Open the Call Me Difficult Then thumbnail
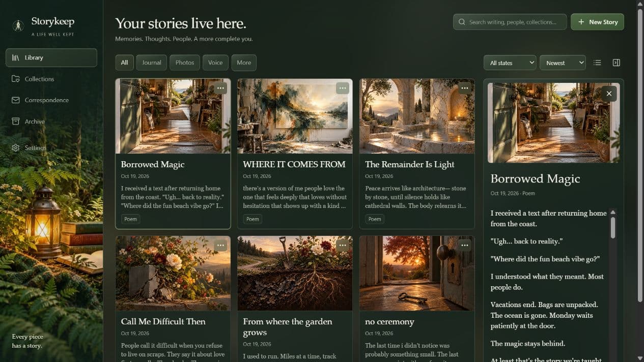The width and height of the screenshot is (644, 362). [x=173, y=273]
